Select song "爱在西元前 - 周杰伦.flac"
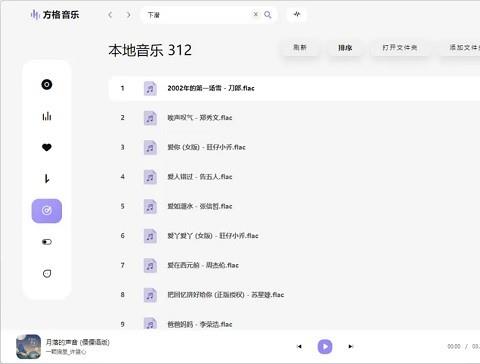Viewport: 480px width, 364px height. (294, 265)
